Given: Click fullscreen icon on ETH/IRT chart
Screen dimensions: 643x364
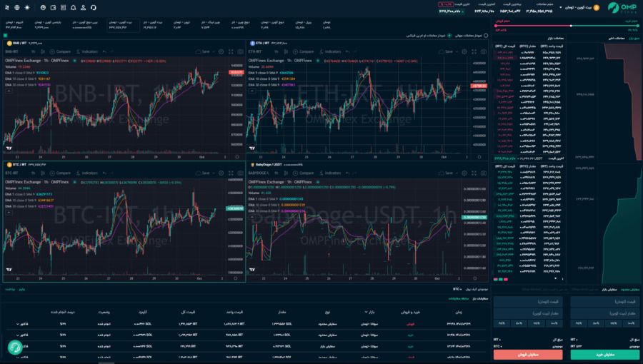Looking at the screenshot, I should point(473,52).
